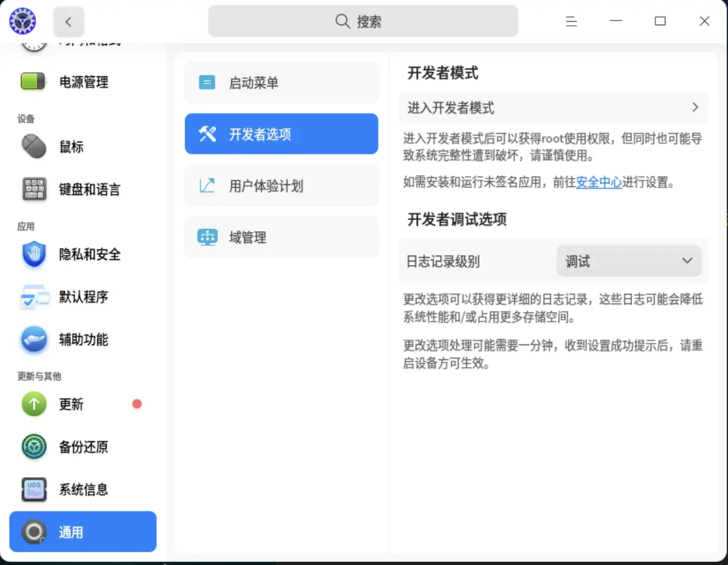728x565 pixels.
Task: Click the privacy and security shield icon
Action: [34, 254]
